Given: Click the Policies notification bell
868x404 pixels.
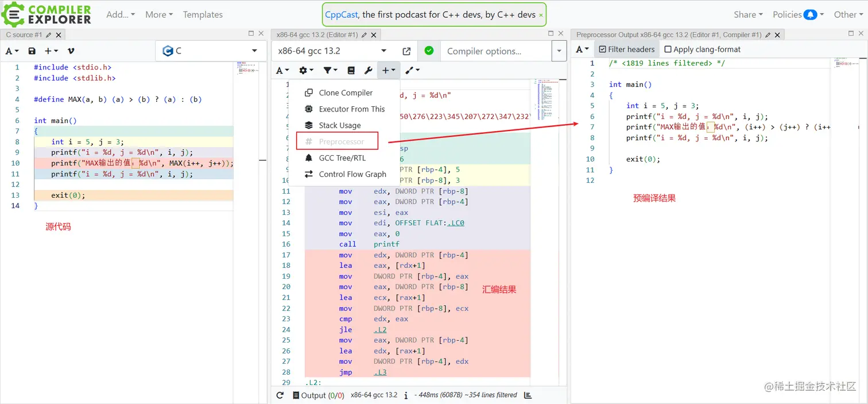Looking at the screenshot, I should 810,15.
